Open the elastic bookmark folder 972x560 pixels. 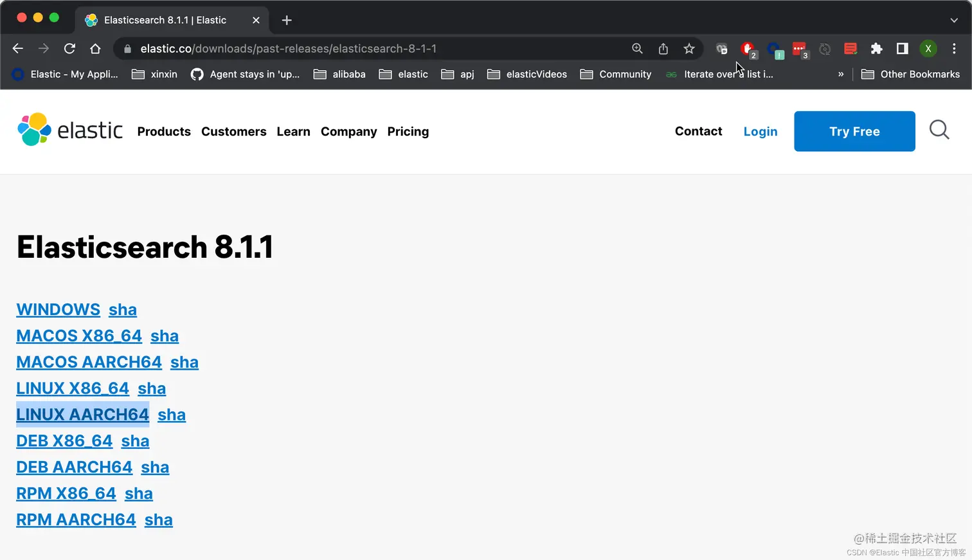[403, 75]
